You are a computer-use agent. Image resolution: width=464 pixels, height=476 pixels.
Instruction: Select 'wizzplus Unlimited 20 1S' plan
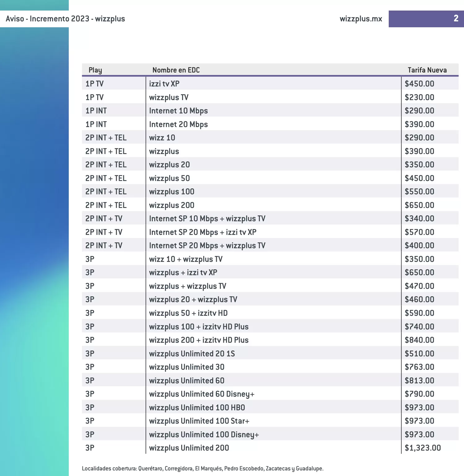(192, 354)
